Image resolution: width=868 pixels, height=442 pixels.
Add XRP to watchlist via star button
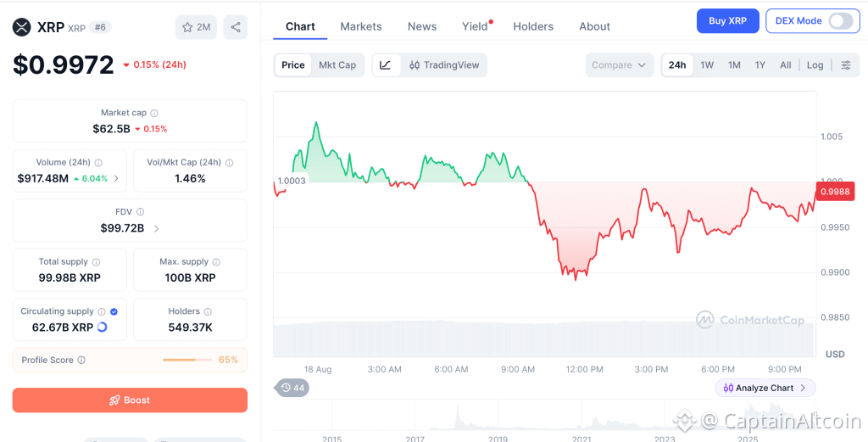click(196, 27)
